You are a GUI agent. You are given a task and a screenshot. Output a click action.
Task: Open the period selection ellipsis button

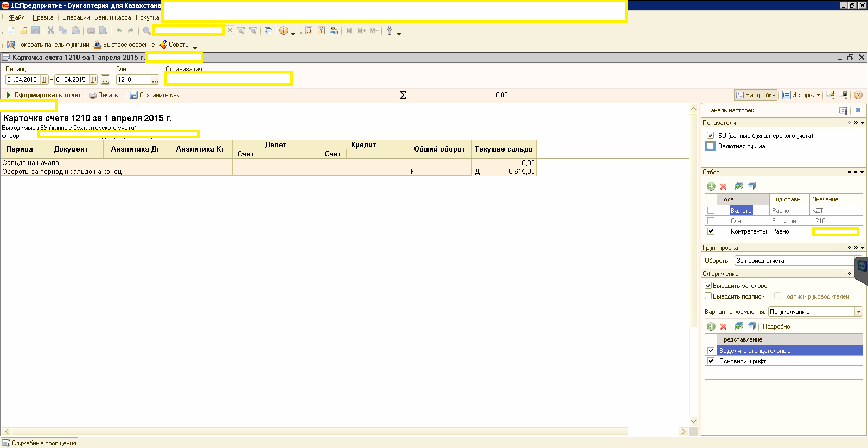click(105, 80)
